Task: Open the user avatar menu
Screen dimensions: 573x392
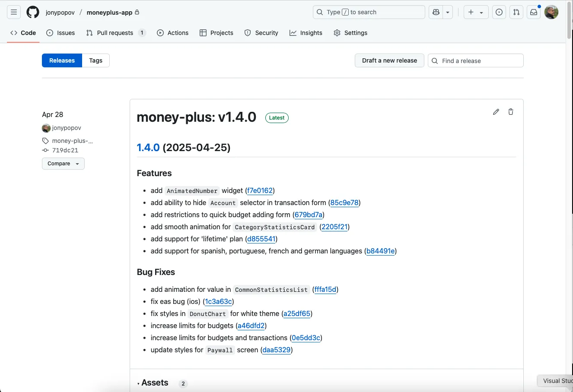Action: [551, 12]
